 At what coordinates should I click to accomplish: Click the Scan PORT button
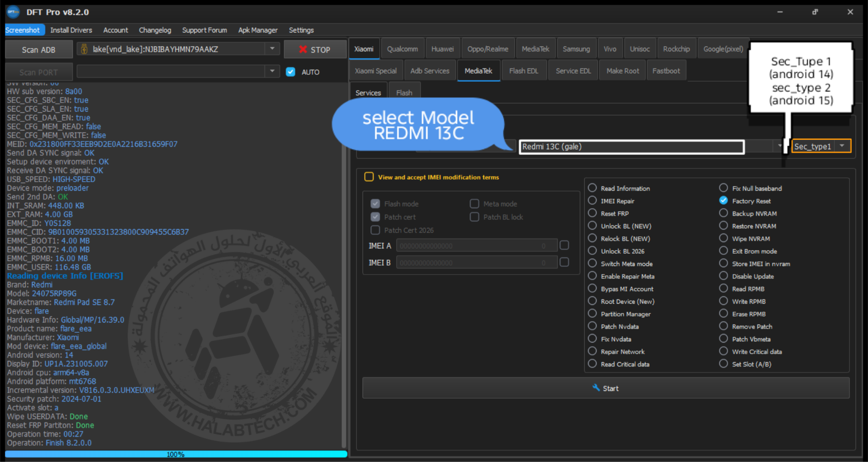click(39, 72)
